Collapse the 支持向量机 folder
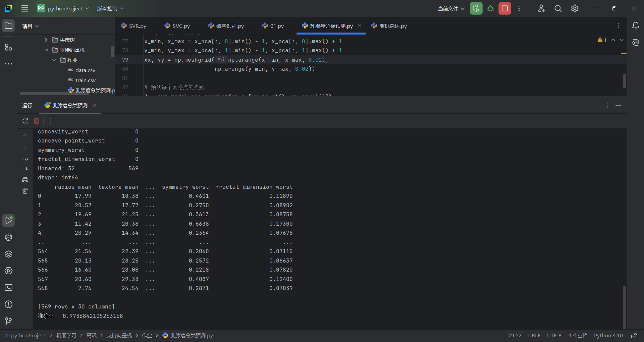The width and height of the screenshot is (644, 342). point(46,50)
